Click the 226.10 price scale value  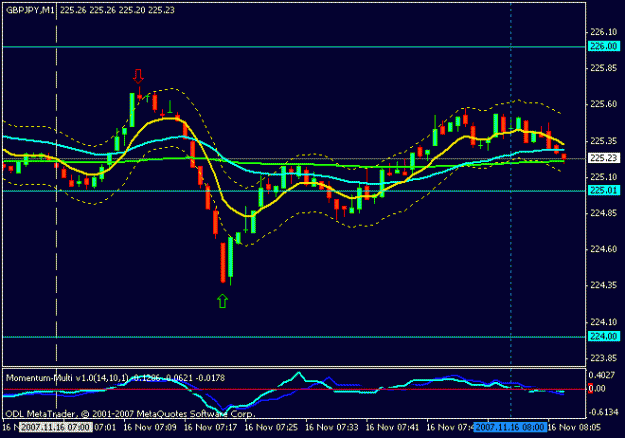click(603, 32)
